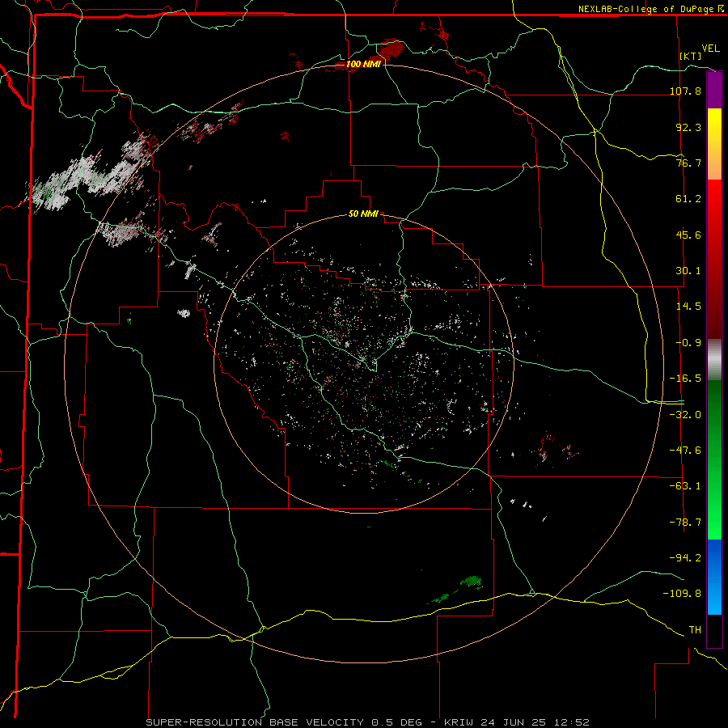Click the -63.1 velocity scale label
Screen dimensions: 728x728
pos(685,486)
